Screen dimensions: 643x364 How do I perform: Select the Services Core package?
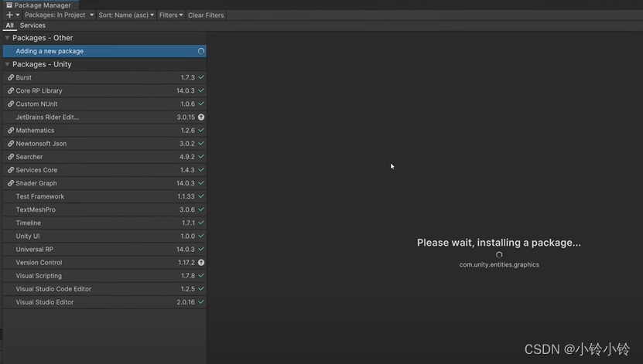coord(104,170)
